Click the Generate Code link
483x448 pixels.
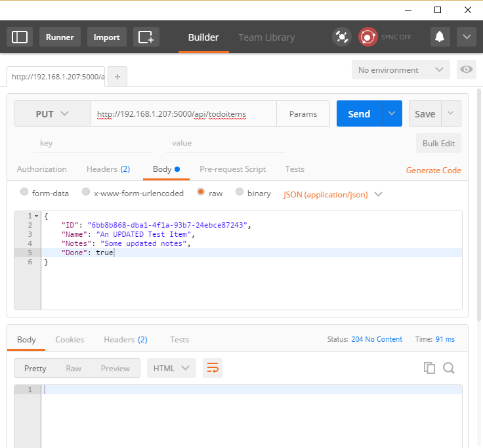pos(433,171)
